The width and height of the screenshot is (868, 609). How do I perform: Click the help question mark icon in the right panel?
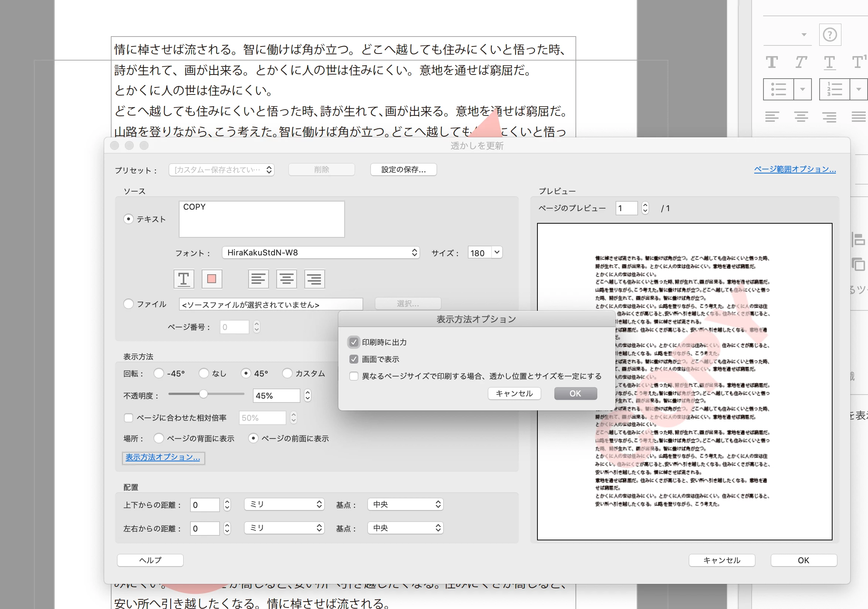point(830,35)
